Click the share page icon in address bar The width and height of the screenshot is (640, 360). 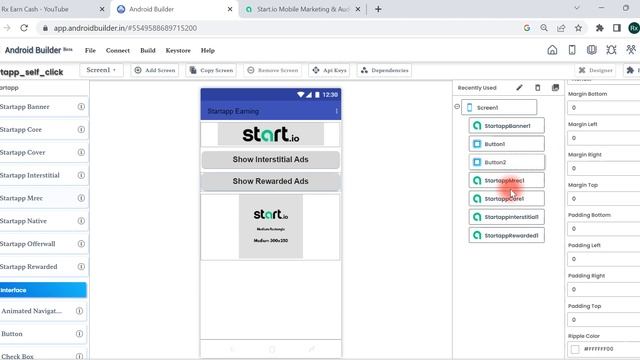pos(561,28)
